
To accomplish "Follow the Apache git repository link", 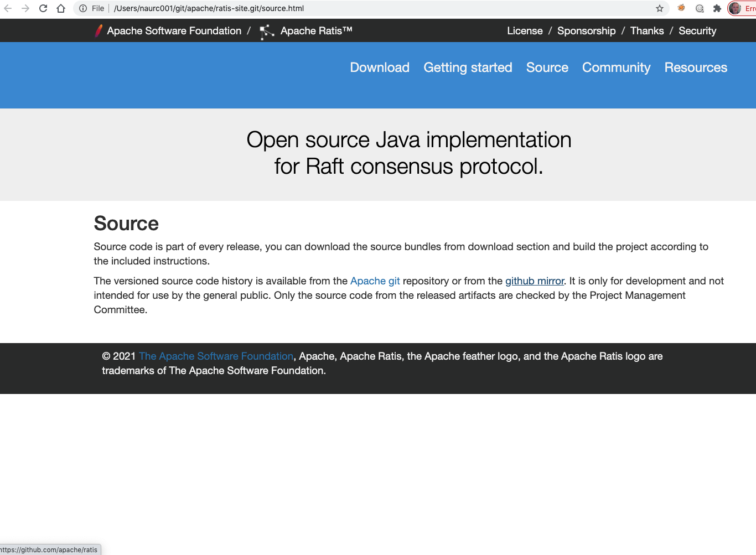I will [375, 281].
